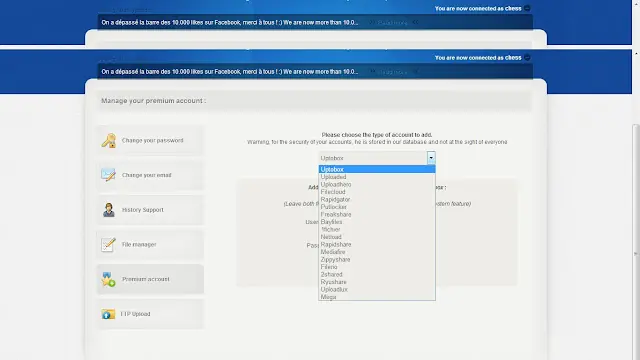This screenshot has width=640, height=360.
Task: Open History Support via its person icon
Action: pos(109,210)
